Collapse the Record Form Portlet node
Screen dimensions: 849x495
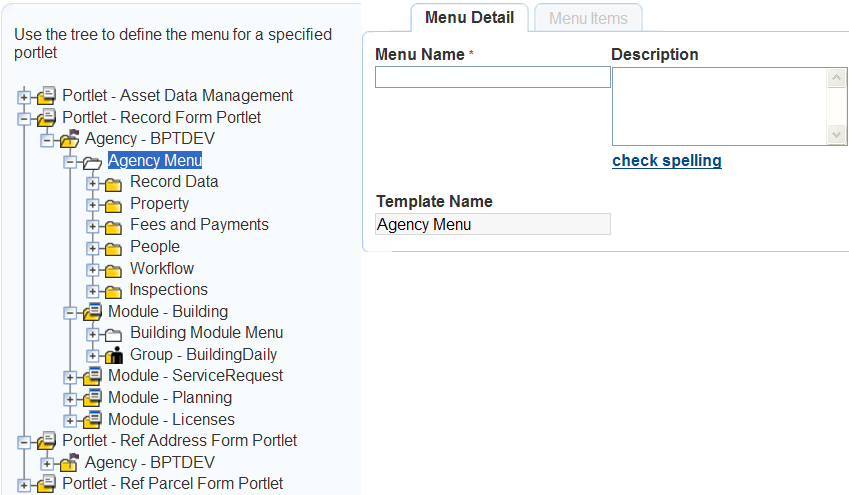click(x=25, y=119)
